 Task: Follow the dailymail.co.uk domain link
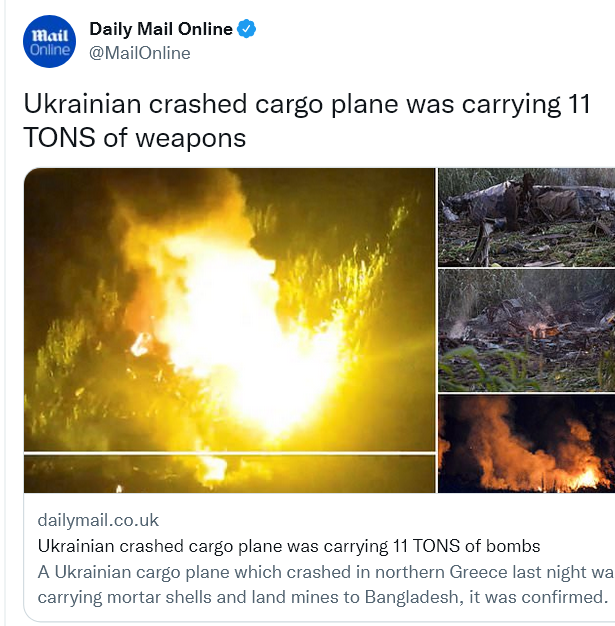98,520
